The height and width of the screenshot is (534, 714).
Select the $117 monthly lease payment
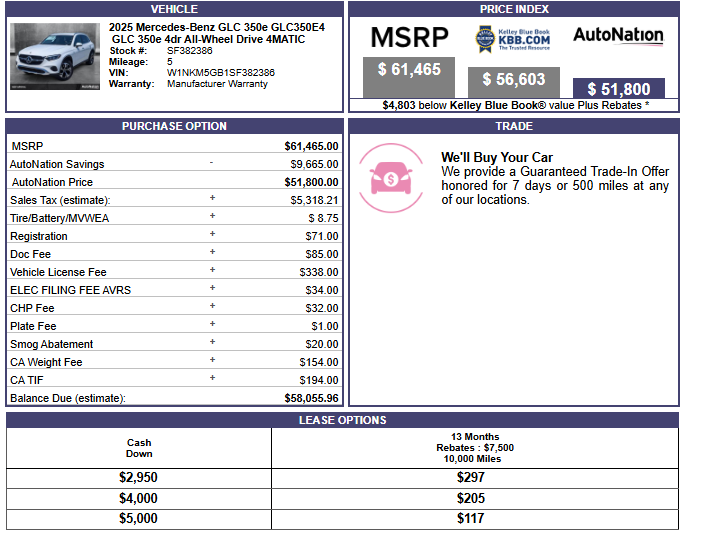tap(471, 519)
